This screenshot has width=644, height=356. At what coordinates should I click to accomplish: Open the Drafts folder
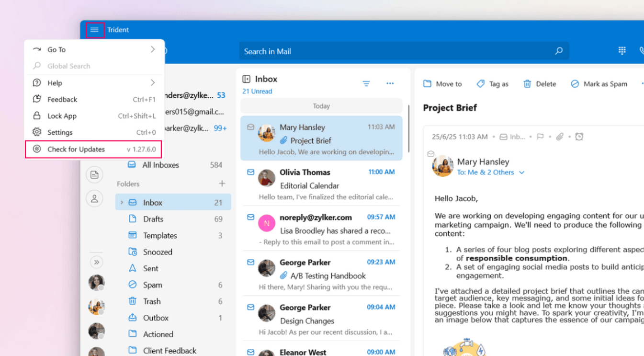point(173,219)
